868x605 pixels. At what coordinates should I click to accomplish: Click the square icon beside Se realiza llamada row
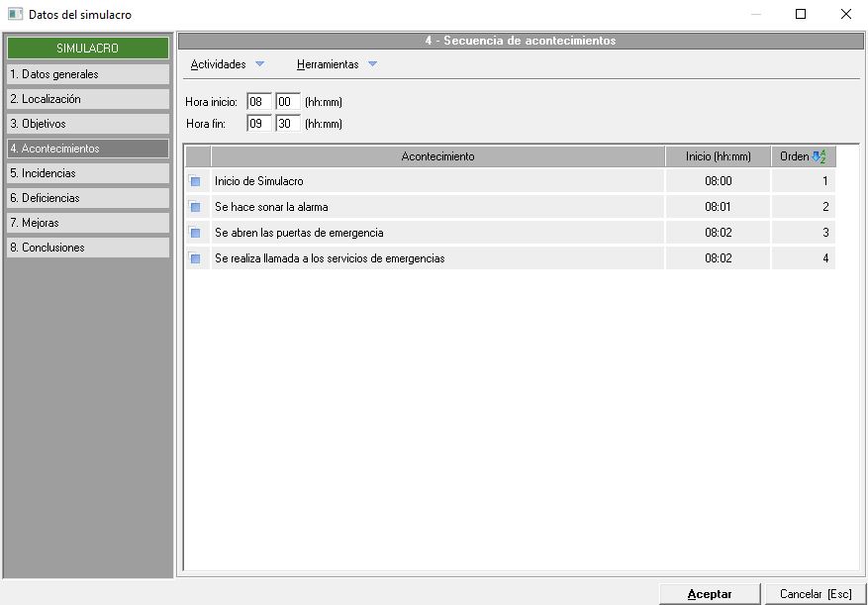tap(195, 258)
